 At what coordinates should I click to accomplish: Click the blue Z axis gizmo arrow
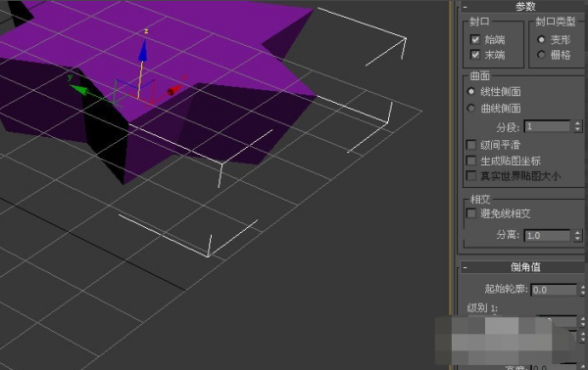pos(142,52)
